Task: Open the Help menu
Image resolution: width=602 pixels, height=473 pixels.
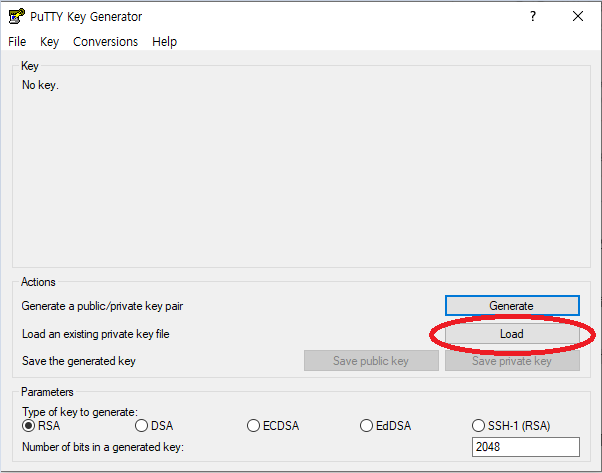Action: [164, 41]
